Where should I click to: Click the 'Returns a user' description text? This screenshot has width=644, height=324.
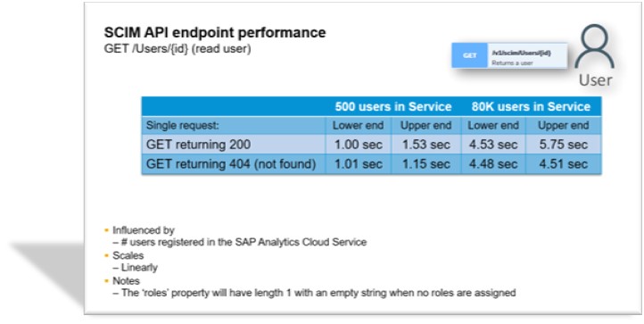click(x=512, y=62)
